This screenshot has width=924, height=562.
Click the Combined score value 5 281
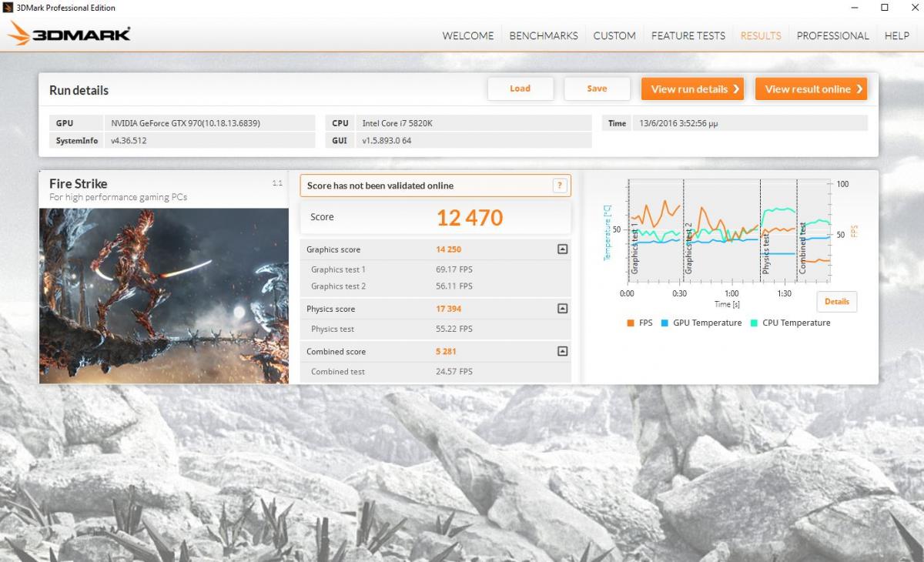pos(447,351)
